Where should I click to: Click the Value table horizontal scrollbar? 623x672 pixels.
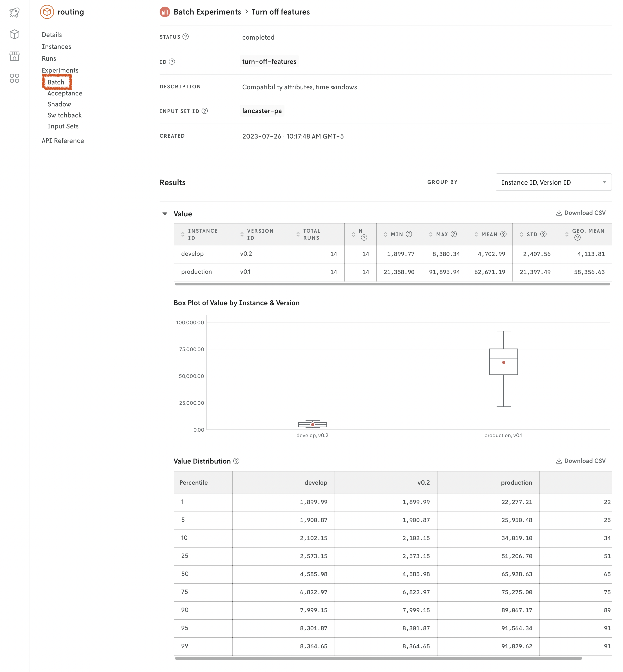(392, 284)
